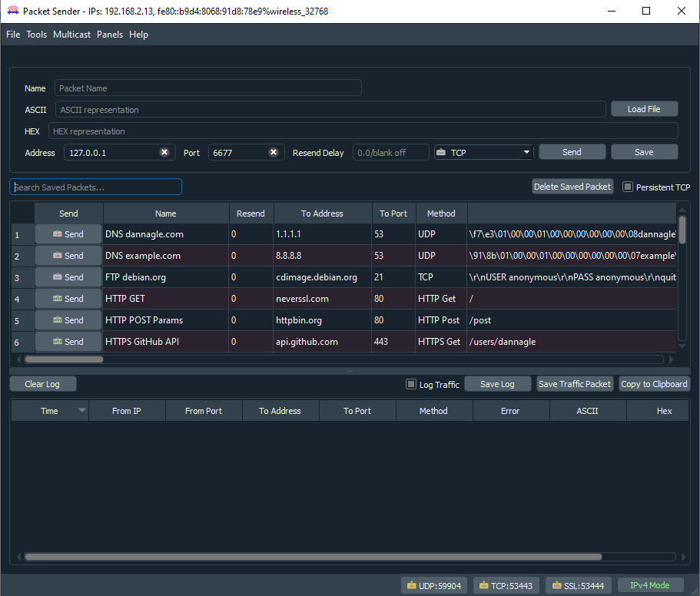Open the Multicast menu

pyautogui.click(x=71, y=35)
